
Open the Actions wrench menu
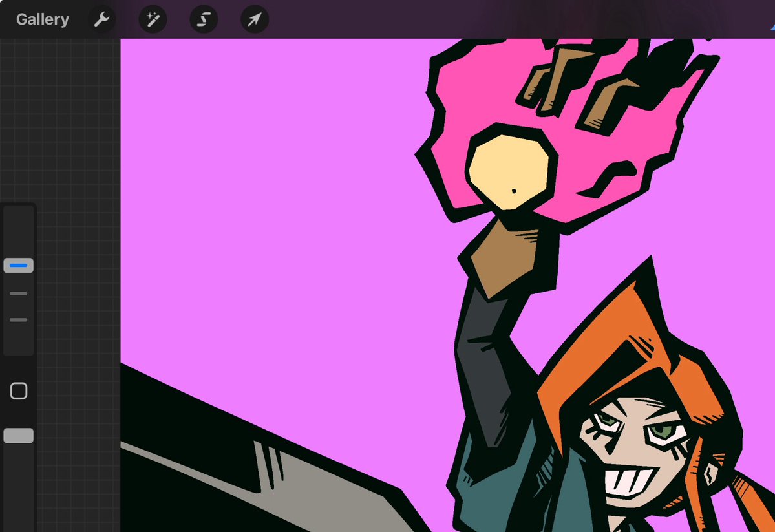click(102, 19)
